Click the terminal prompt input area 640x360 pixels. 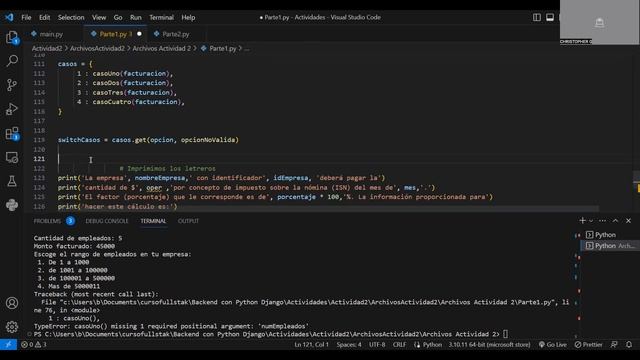click(x=505, y=334)
